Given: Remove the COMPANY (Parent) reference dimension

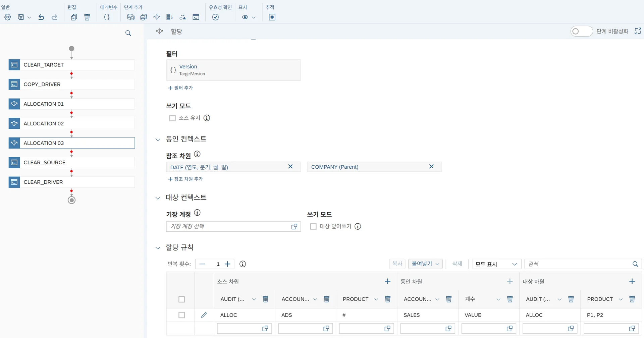Looking at the screenshot, I should coord(431,167).
